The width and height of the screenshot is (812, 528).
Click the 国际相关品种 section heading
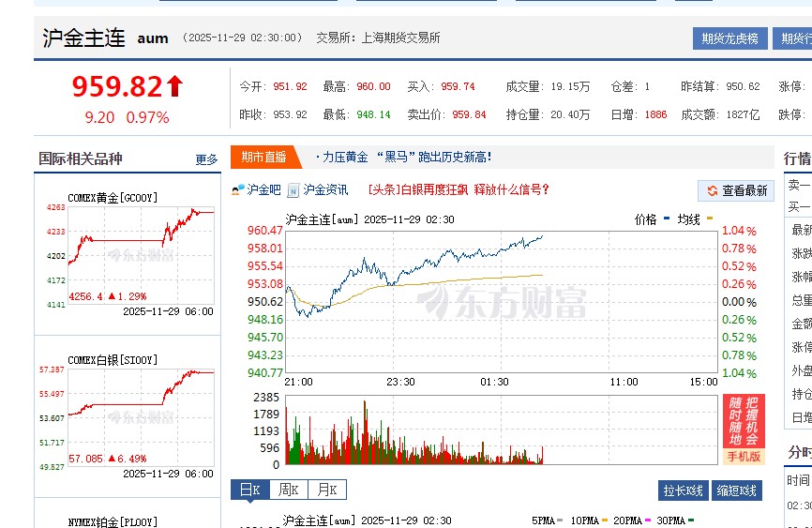[x=81, y=158]
